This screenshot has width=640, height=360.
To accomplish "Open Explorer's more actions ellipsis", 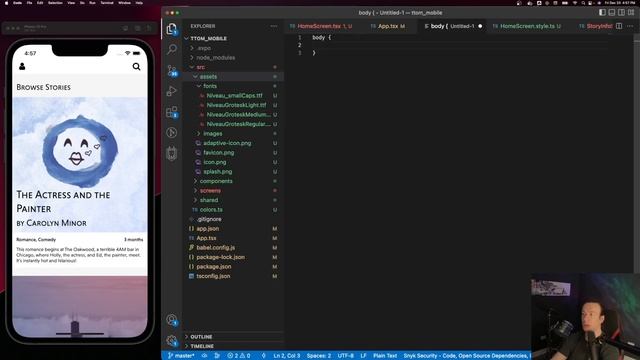I will point(273,26).
